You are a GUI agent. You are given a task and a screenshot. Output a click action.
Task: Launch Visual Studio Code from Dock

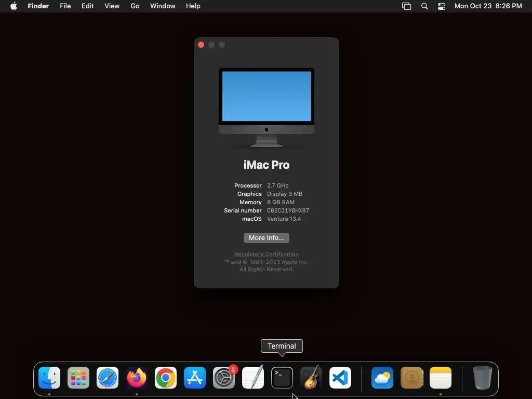(340, 378)
